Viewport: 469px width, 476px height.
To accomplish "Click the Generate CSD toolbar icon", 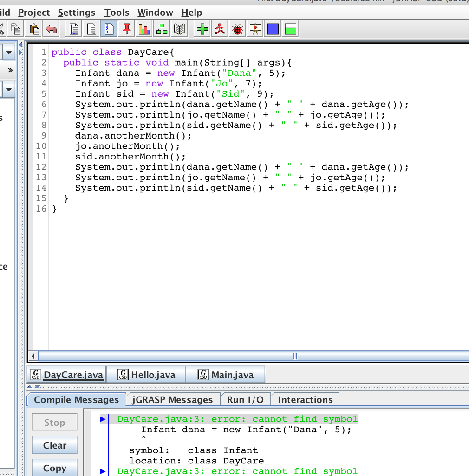I will click(73, 30).
